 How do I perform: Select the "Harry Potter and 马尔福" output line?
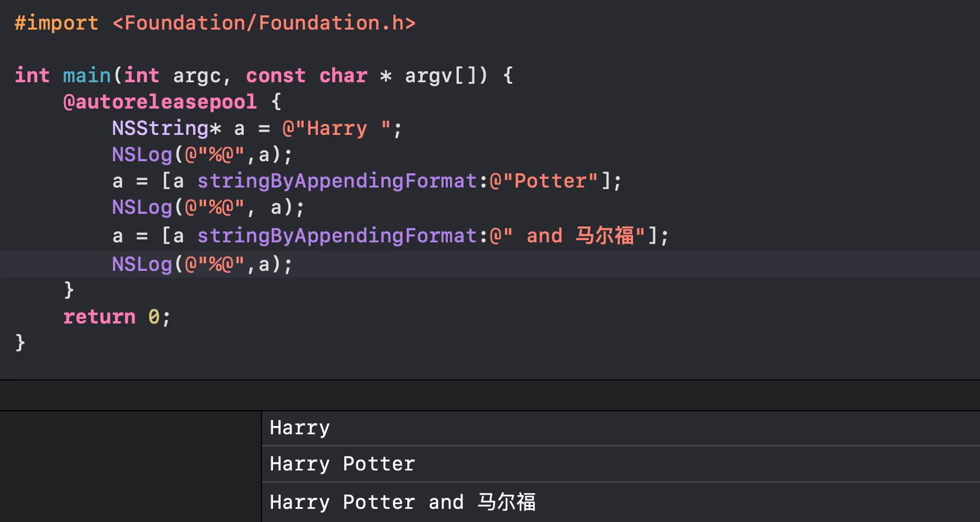[x=621, y=502]
